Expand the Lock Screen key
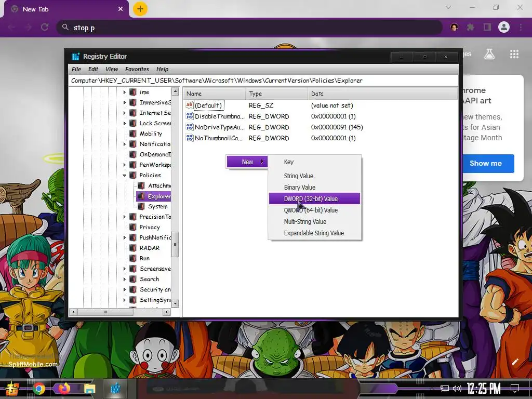This screenshot has width=532, height=399. coord(125,124)
